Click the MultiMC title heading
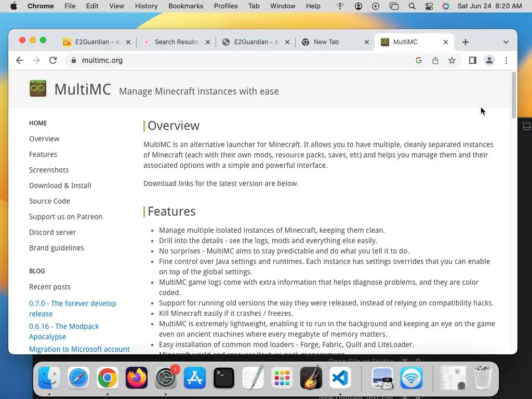This screenshot has width=532, height=399. (x=83, y=89)
